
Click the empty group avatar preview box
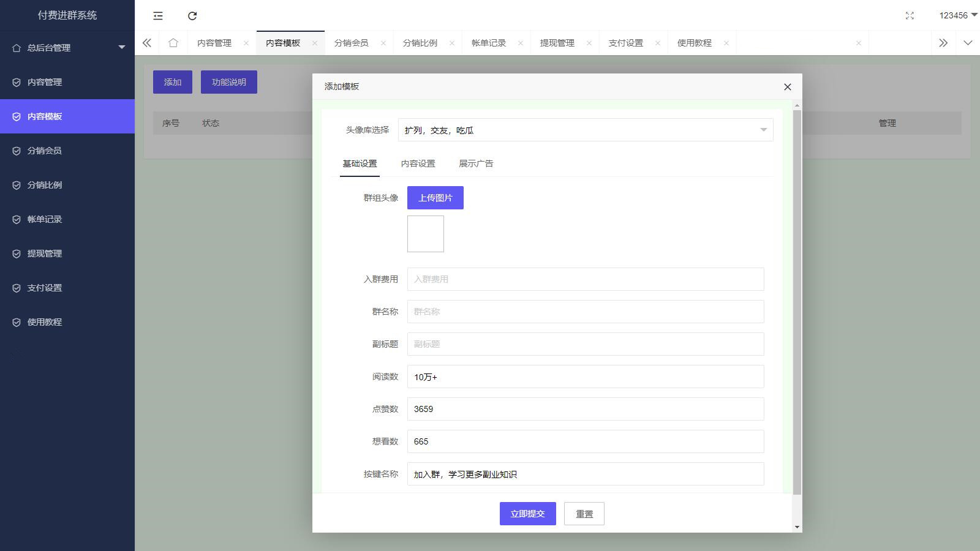coord(426,234)
